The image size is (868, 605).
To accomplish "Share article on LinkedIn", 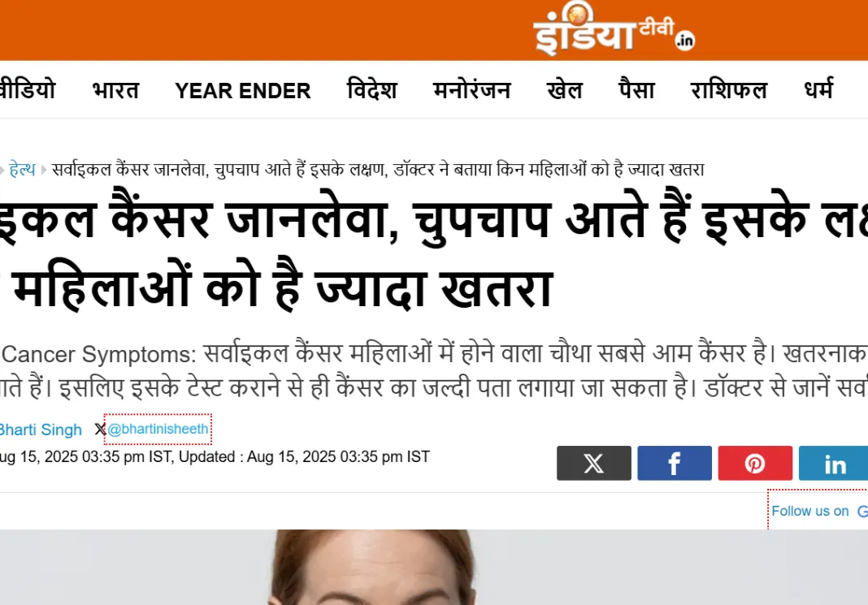I will (833, 463).
